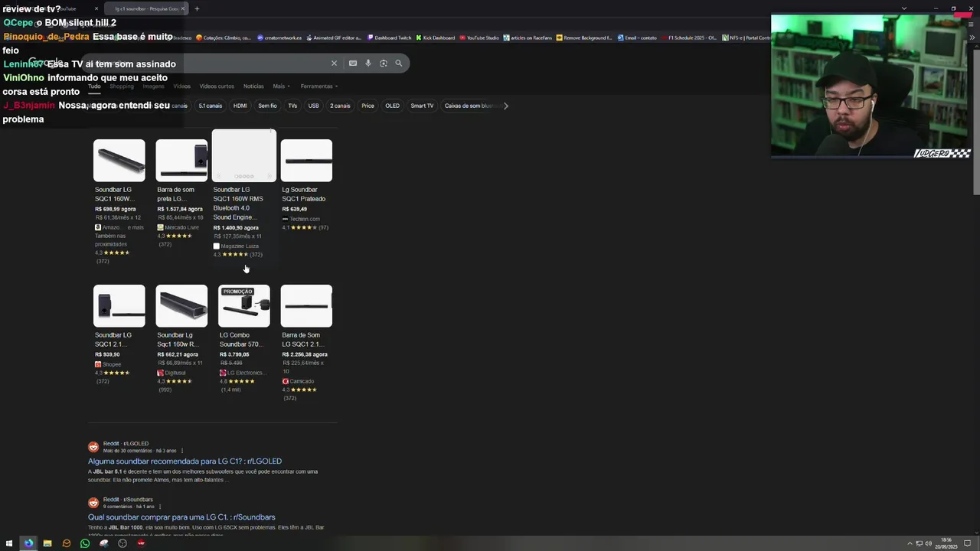Open the Qual soundbar comprar para uma LG C1 link
Screen dimensions: 980x551
coord(181,517)
